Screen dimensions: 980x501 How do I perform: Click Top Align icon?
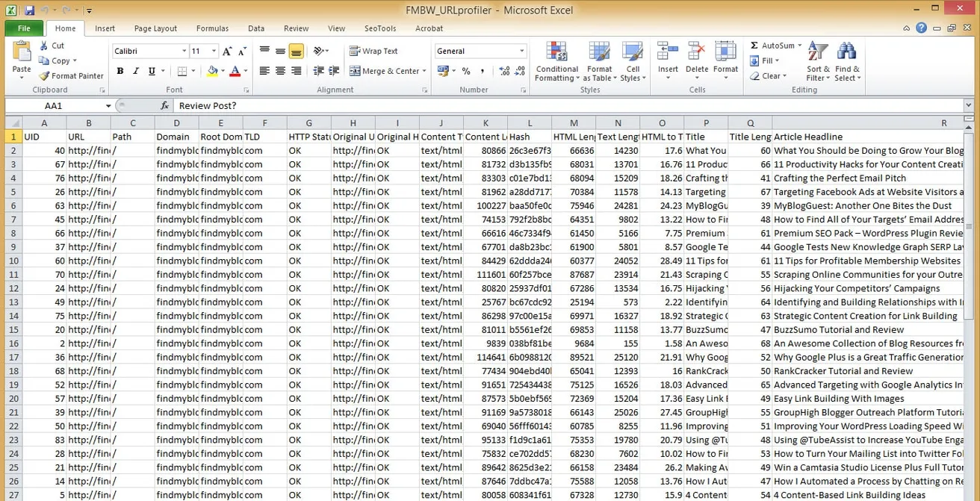coord(264,51)
